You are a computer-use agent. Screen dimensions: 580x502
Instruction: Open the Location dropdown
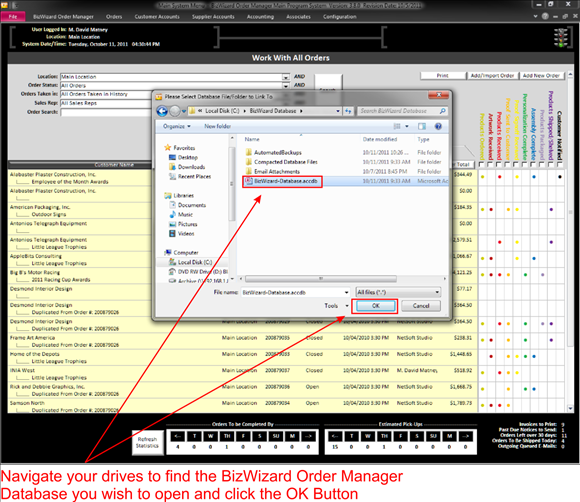[x=286, y=77]
